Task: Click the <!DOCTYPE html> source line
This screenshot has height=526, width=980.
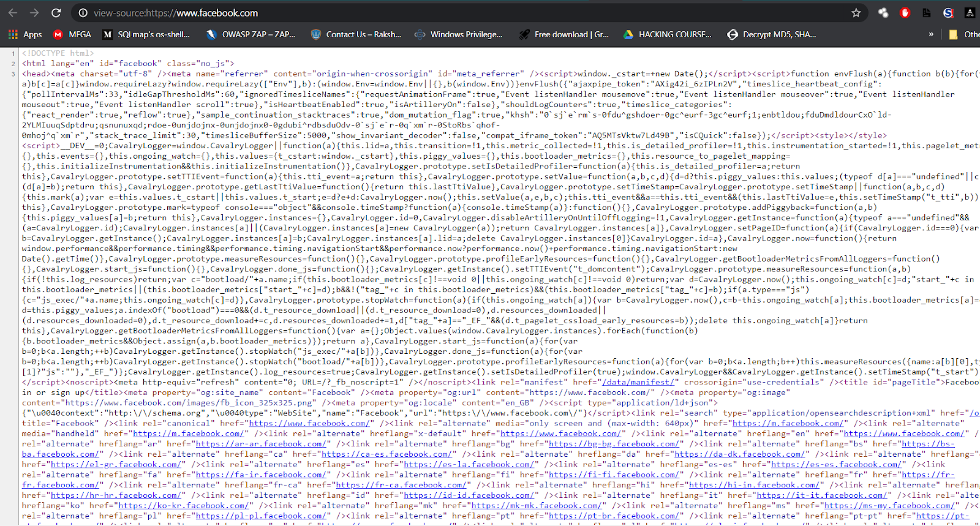Action: [58, 53]
